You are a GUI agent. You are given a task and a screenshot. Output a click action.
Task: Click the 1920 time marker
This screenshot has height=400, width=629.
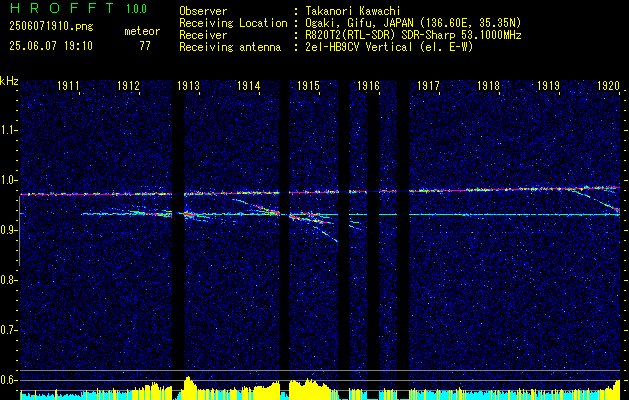pyautogui.click(x=609, y=86)
